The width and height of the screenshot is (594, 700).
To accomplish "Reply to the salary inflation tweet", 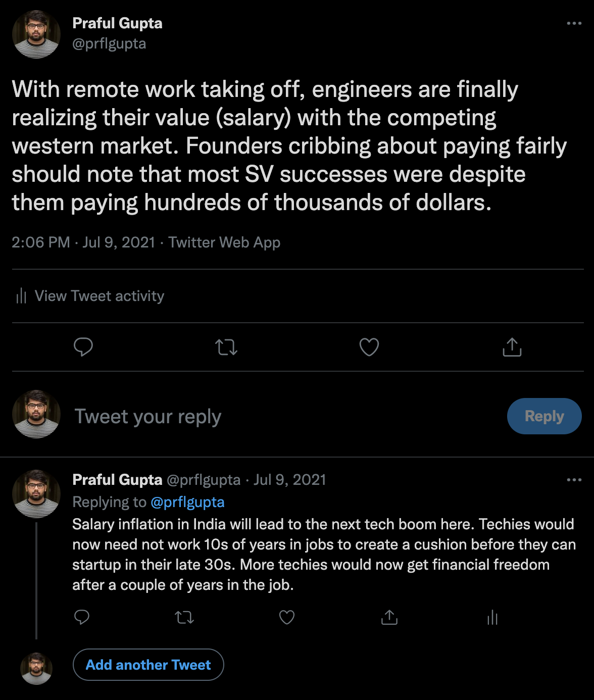I will coord(82,617).
